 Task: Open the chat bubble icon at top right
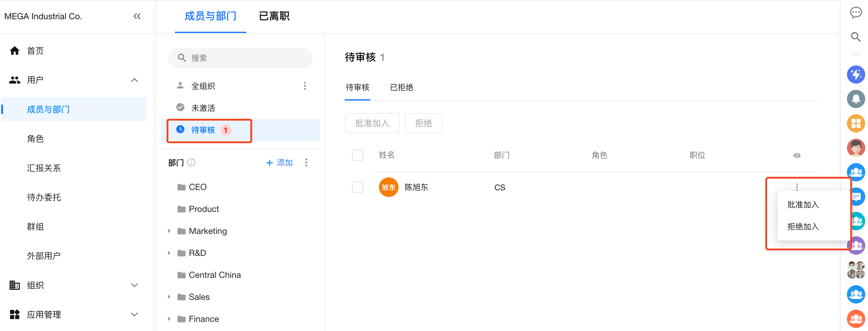[855, 13]
